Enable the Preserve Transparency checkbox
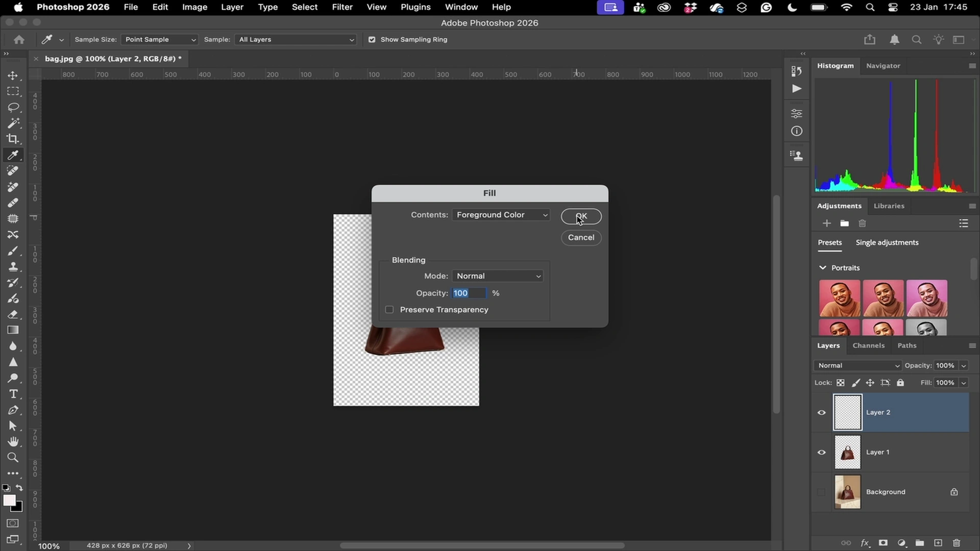Image resolution: width=980 pixels, height=551 pixels. (x=389, y=310)
